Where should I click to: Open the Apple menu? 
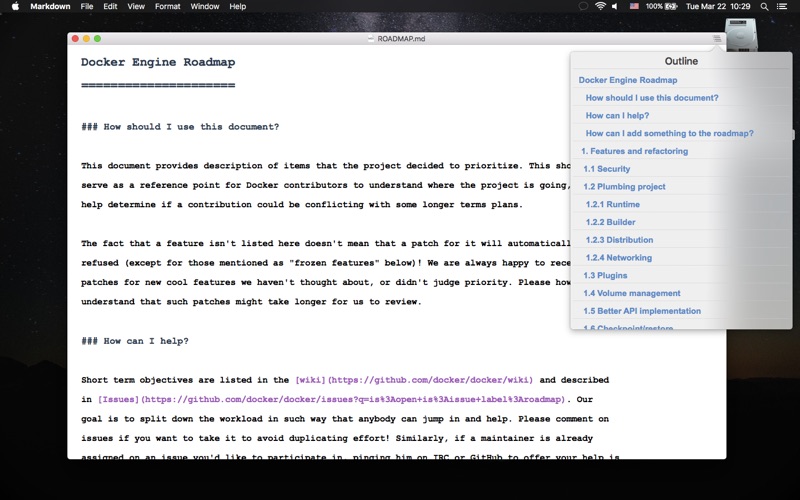(x=15, y=6)
